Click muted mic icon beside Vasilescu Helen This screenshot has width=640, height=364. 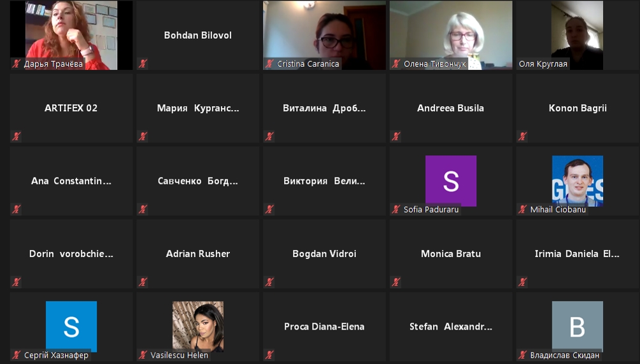pos(143,355)
